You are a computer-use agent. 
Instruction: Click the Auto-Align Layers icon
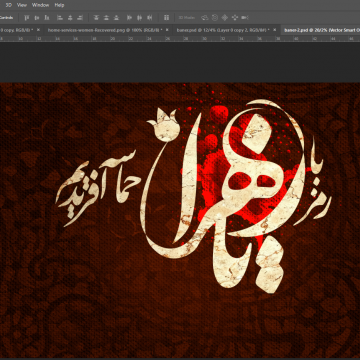pyautogui.click(x=166, y=17)
